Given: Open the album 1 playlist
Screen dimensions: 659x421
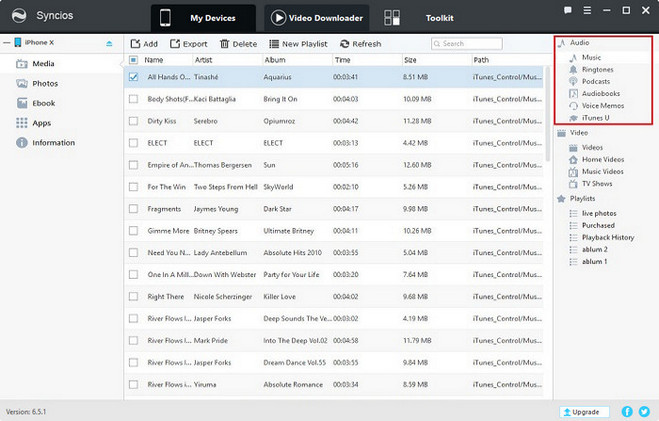Looking at the screenshot, I should pyautogui.click(x=594, y=261).
